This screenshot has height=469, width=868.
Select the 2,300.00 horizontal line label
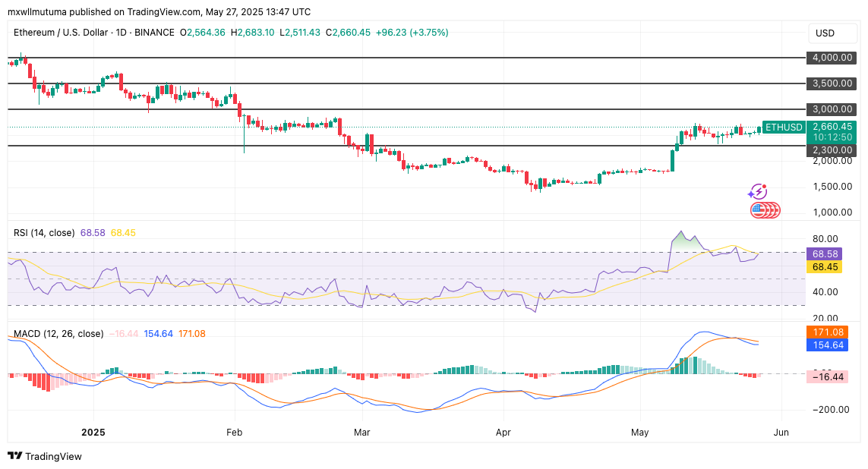[x=832, y=150]
